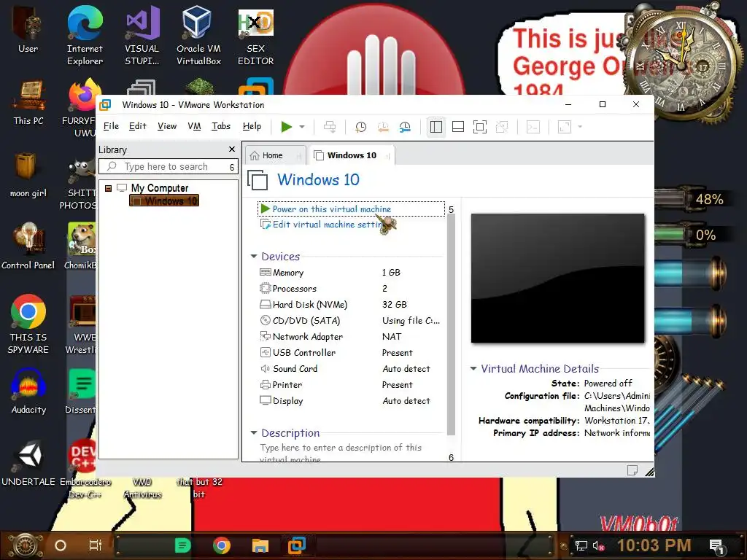Select THIS IS SPYWARE Chrome desktop icon
This screenshot has height=560, width=747.
28,324
